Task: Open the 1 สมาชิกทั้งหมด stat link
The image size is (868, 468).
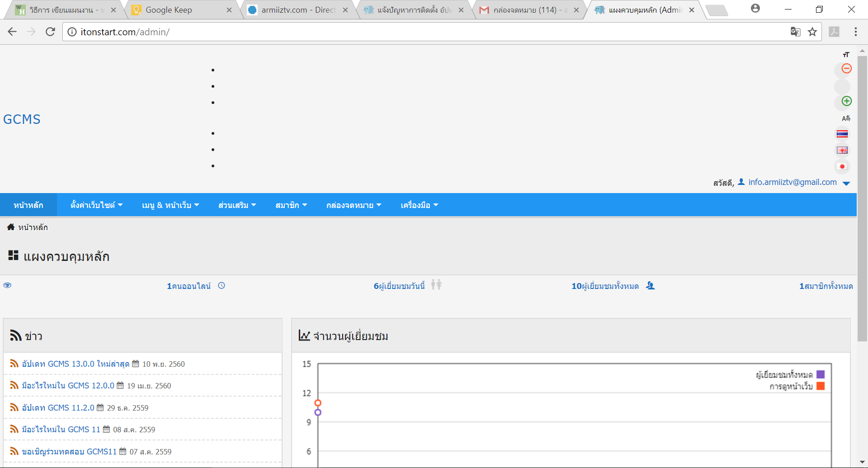Action: 826,286
